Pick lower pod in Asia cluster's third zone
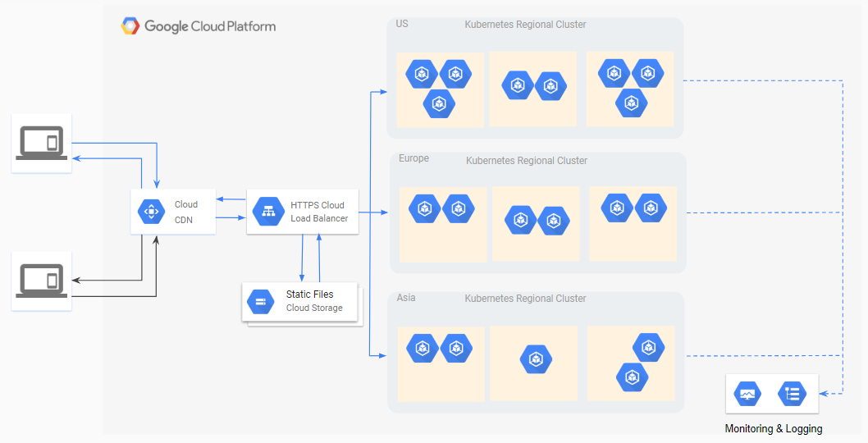 633,377
